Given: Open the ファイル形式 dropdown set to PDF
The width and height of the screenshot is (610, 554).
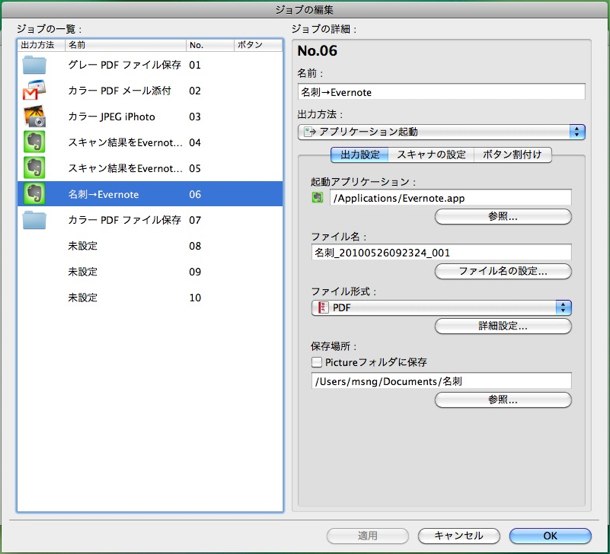Looking at the screenshot, I should tap(442, 307).
